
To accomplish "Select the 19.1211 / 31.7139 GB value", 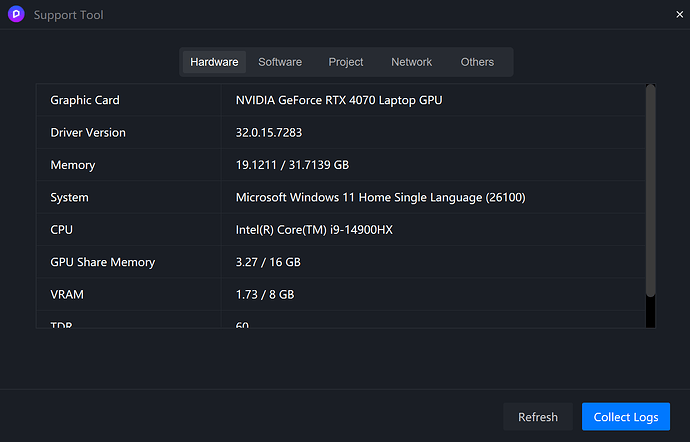I will [292, 165].
